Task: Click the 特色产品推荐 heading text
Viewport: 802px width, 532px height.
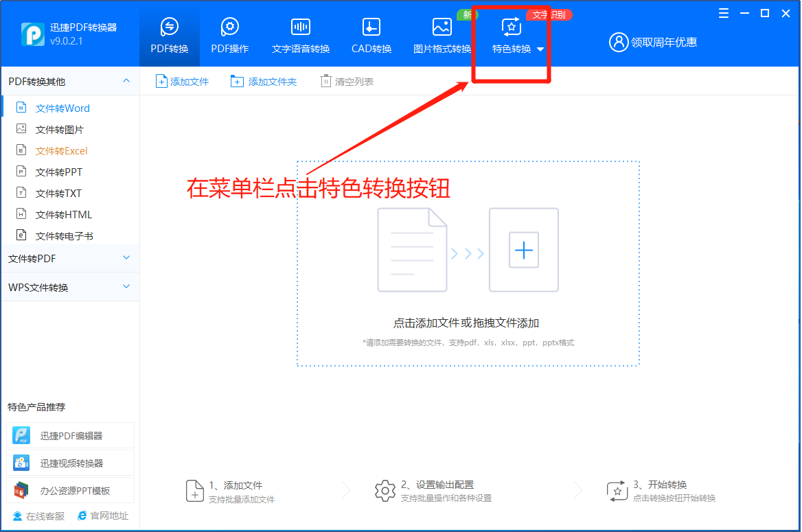Action: point(37,407)
